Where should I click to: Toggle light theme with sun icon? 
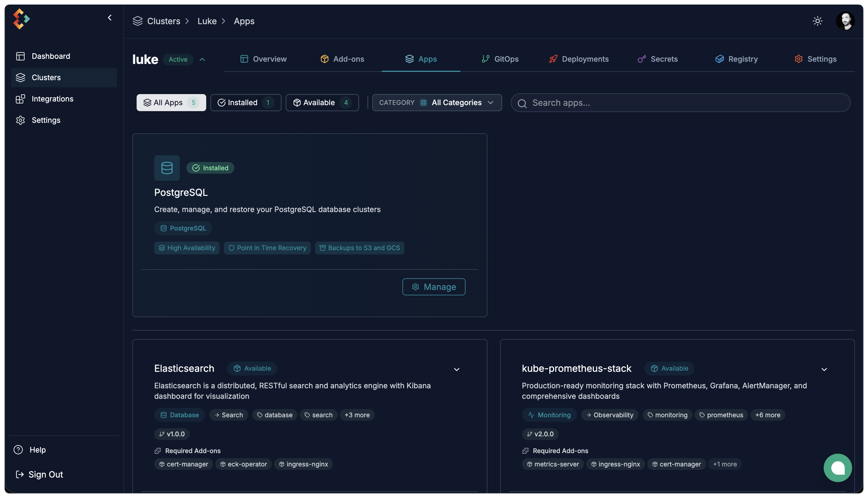click(817, 21)
